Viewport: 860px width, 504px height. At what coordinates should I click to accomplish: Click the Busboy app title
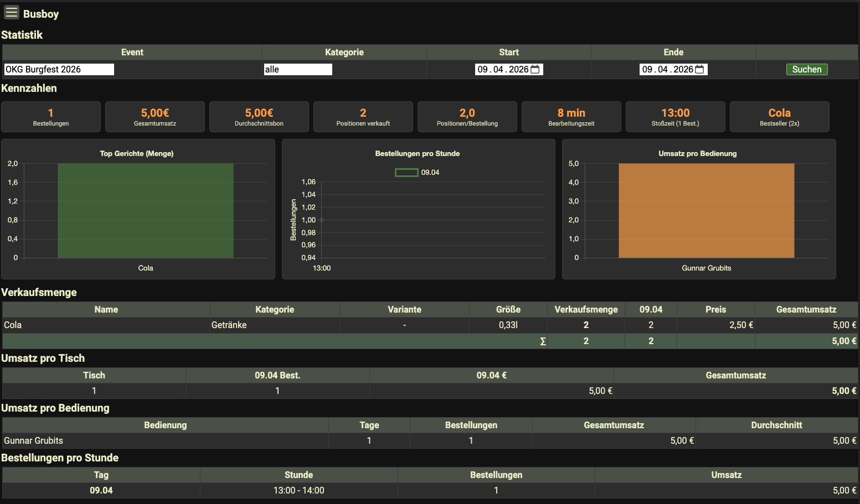point(41,14)
